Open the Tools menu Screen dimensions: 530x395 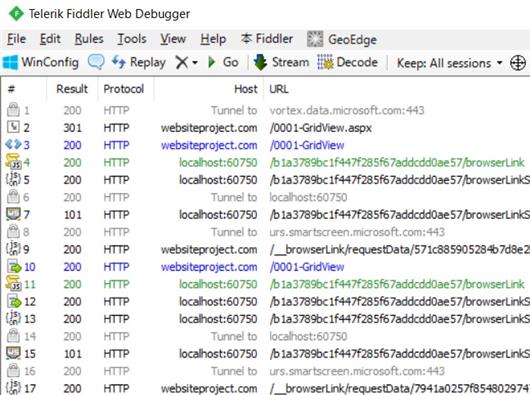click(131, 39)
